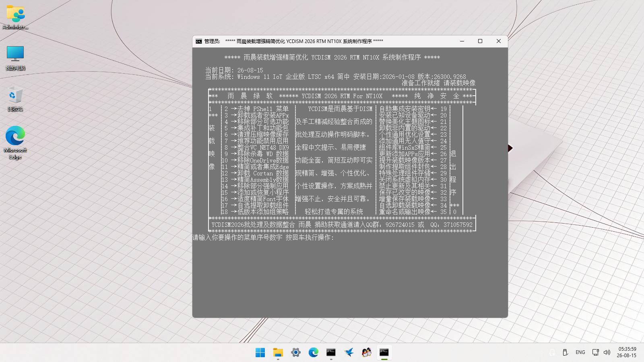The height and width of the screenshot is (362, 644).
Task: Click menu line '12 →卸载 Cortan 数据'
Action: coord(255,173)
